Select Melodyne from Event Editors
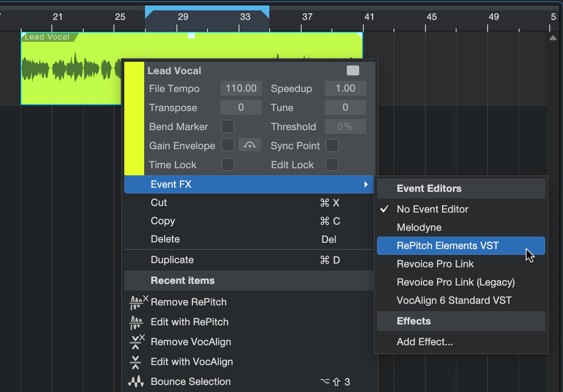This screenshot has width=563, height=392. 419,227
